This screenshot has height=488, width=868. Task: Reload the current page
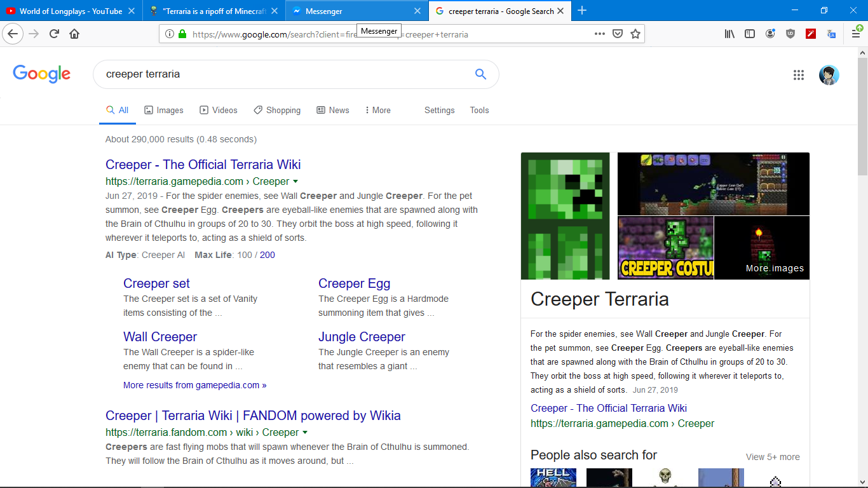(55, 34)
